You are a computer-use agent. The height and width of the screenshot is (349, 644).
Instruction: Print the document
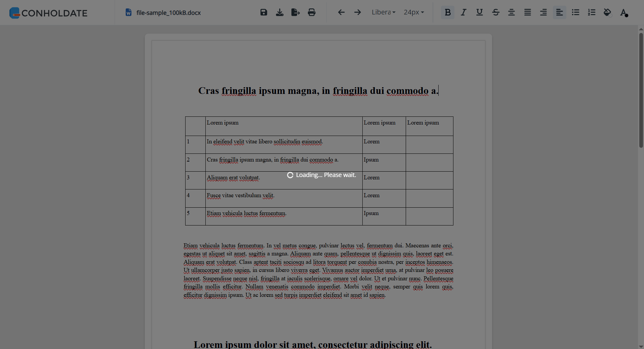(x=312, y=12)
